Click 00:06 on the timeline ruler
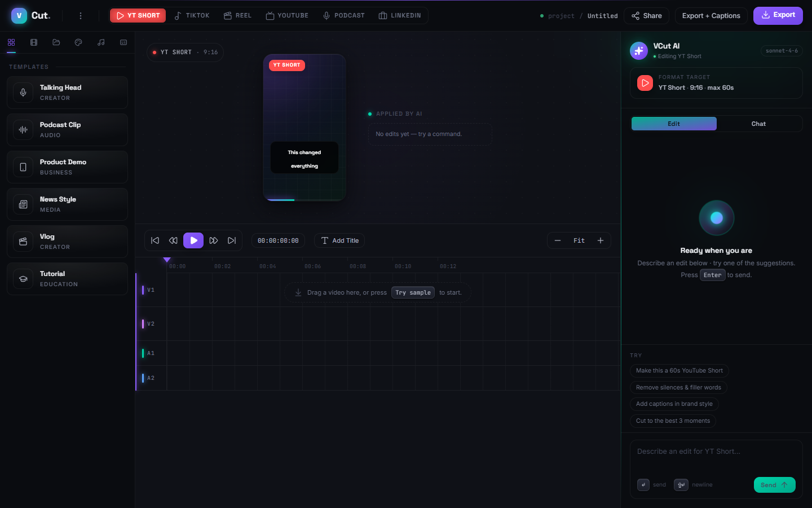Image resolution: width=812 pixels, height=508 pixels. click(312, 266)
